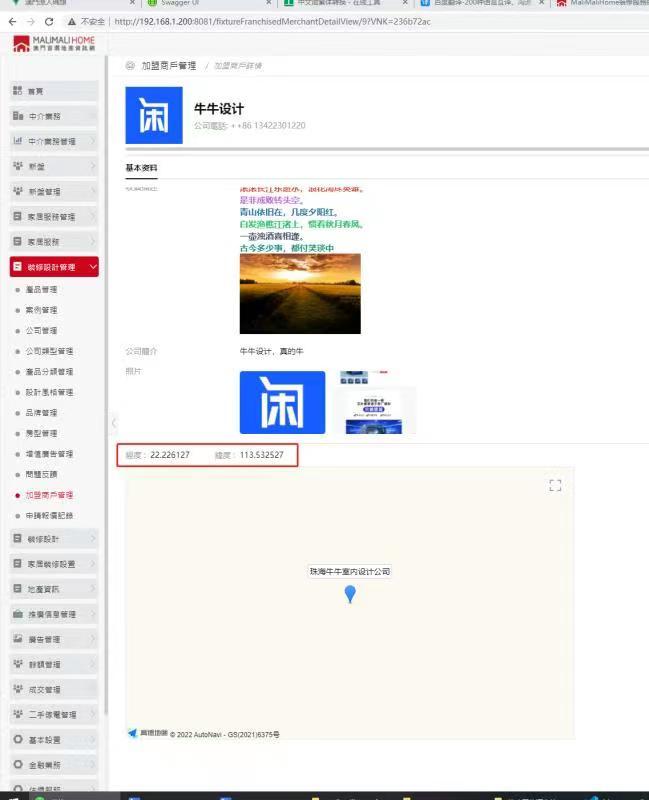Click the 新盤管理 menu icon
649x800 pixels.
18,191
